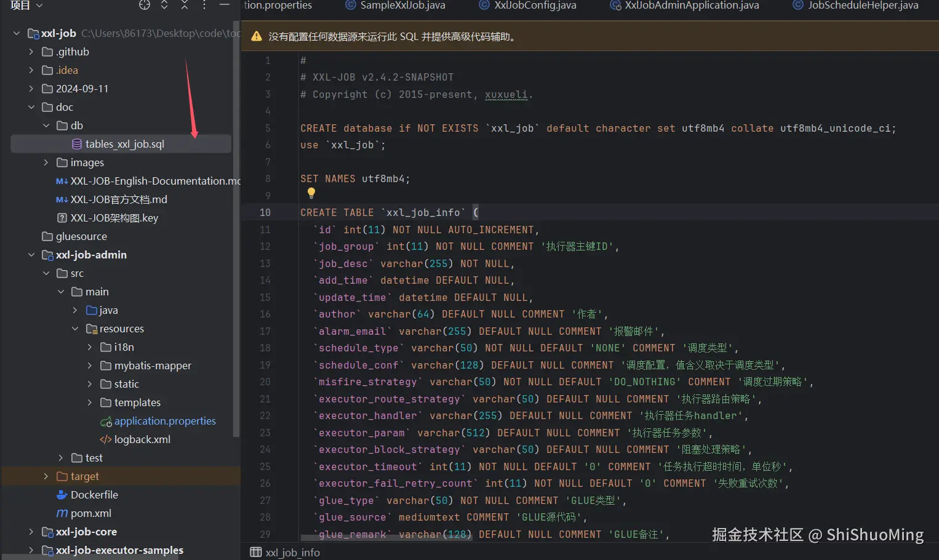
Task: Click the table icon in the breadcrumb bar
Action: [x=256, y=552]
